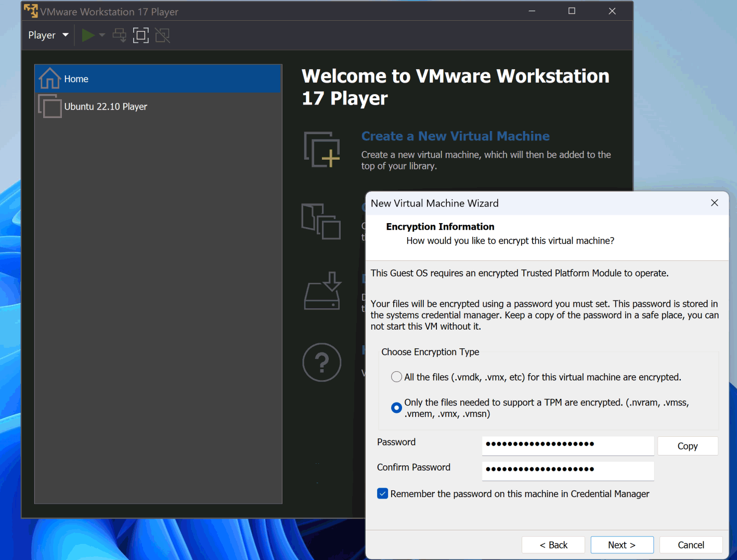Click the Send Ctrl+Alt+Del toolbar icon

tap(120, 35)
